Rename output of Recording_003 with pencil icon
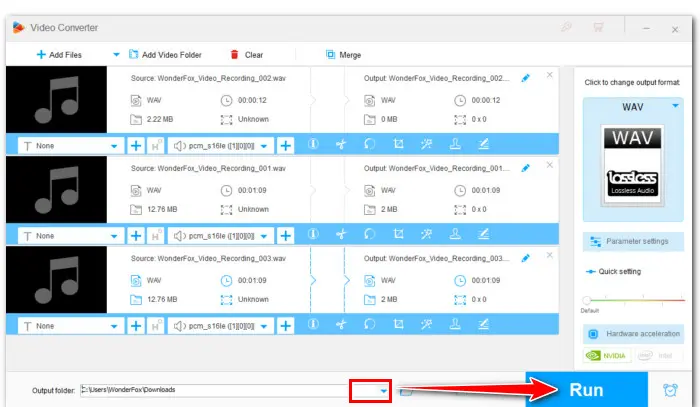Screen dimensions: 700x407 (x=525, y=258)
